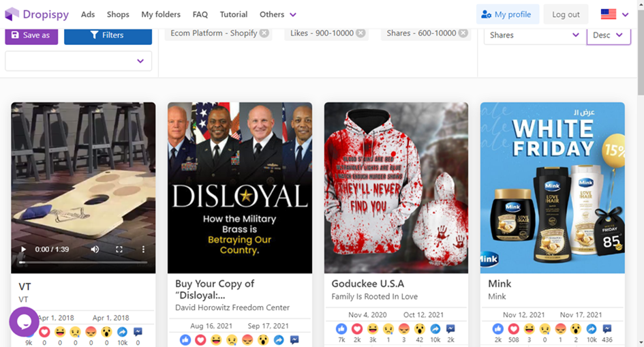Screen dimensions: 644x347
Task: Remove Likes - 900-10000 filter
Action: click(361, 33)
